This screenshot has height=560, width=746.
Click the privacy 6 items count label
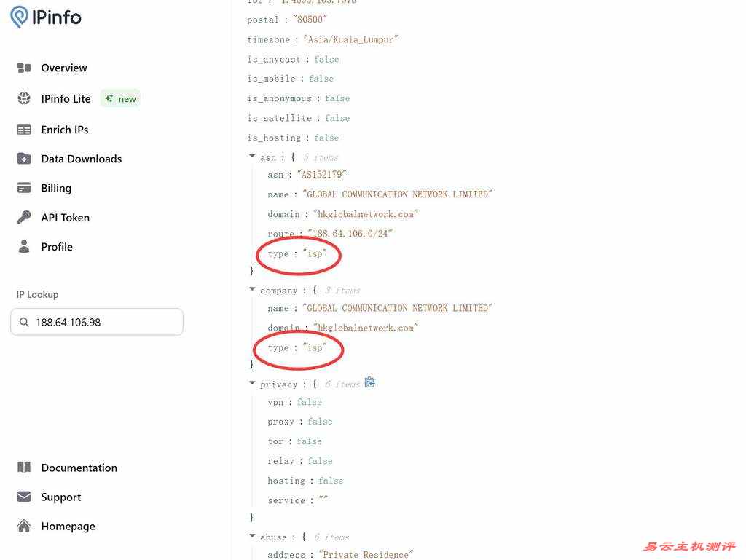click(x=342, y=384)
